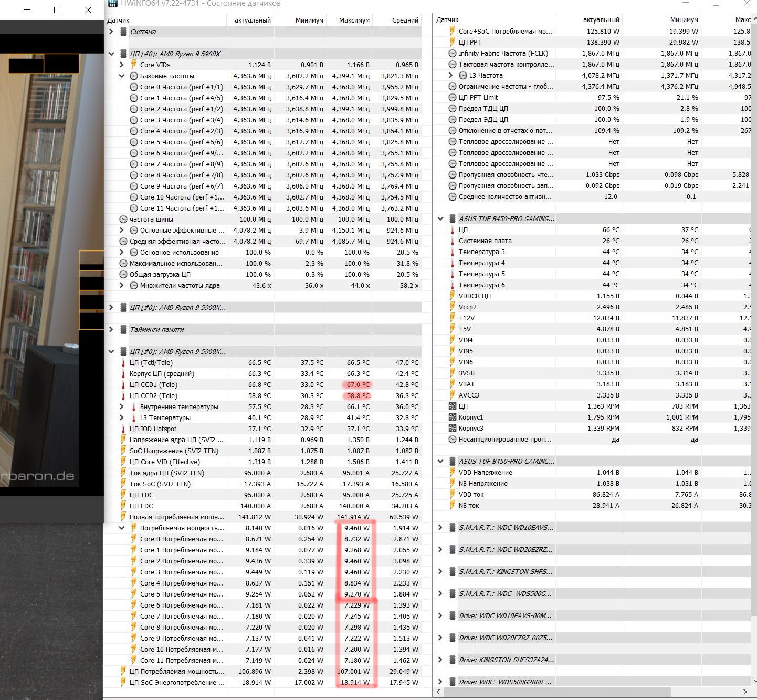757x700 pixels.
Task: Click the horizontal scrollbar thumb in right pane
Action: 558,692
